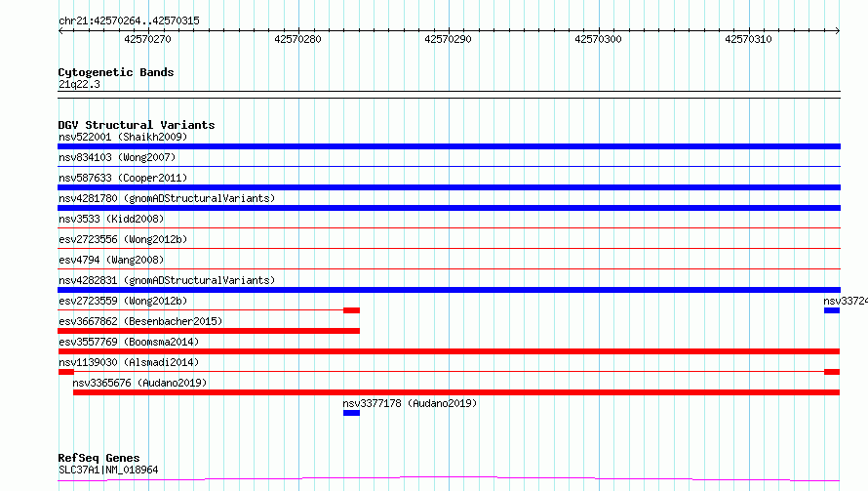The height and width of the screenshot is (491, 868).
Task: Click right arrow end of ruler
Action: [838, 30]
